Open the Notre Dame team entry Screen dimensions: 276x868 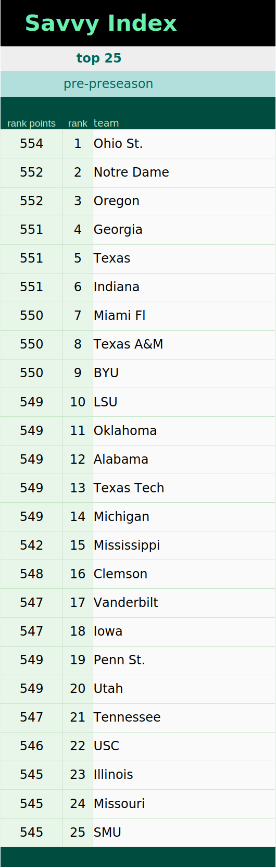point(131,172)
